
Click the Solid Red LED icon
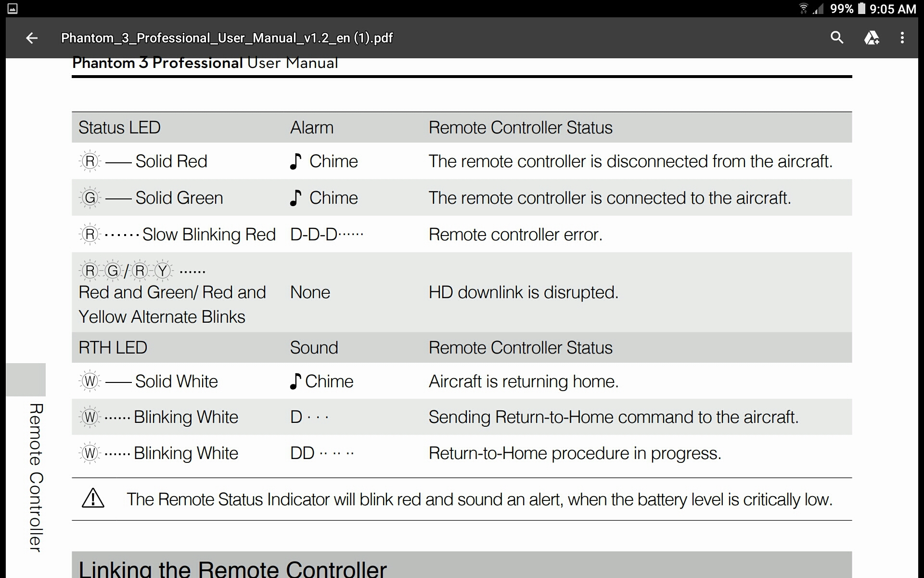coord(90,161)
